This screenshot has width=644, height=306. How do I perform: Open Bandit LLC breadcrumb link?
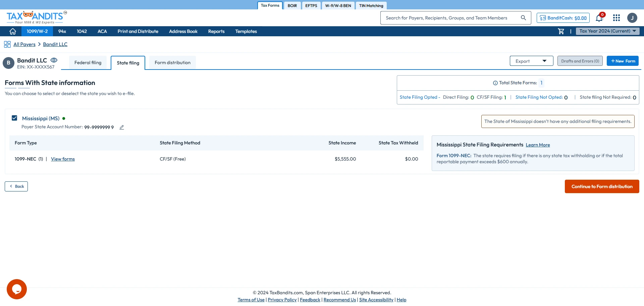(55, 44)
